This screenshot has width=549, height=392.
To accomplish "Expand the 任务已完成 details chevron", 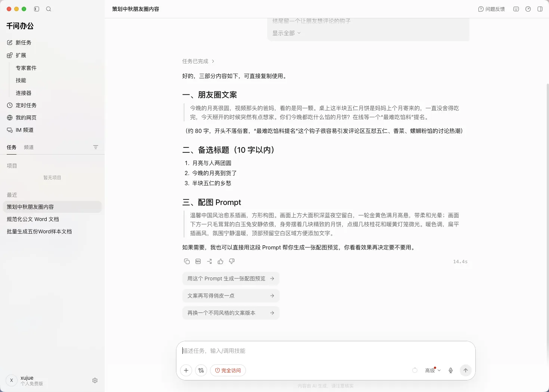I will click(x=213, y=61).
